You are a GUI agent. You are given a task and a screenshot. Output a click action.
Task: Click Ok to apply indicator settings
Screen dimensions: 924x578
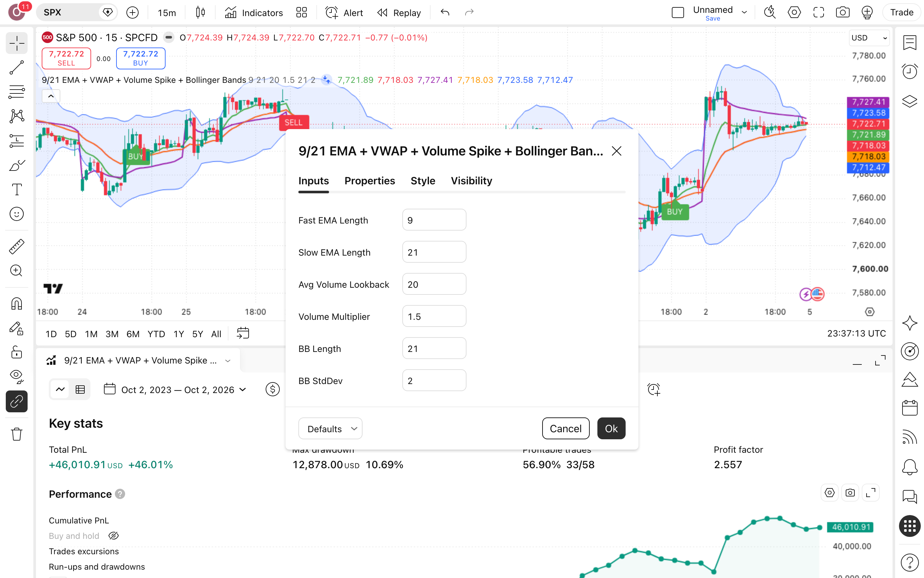[x=611, y=429]
